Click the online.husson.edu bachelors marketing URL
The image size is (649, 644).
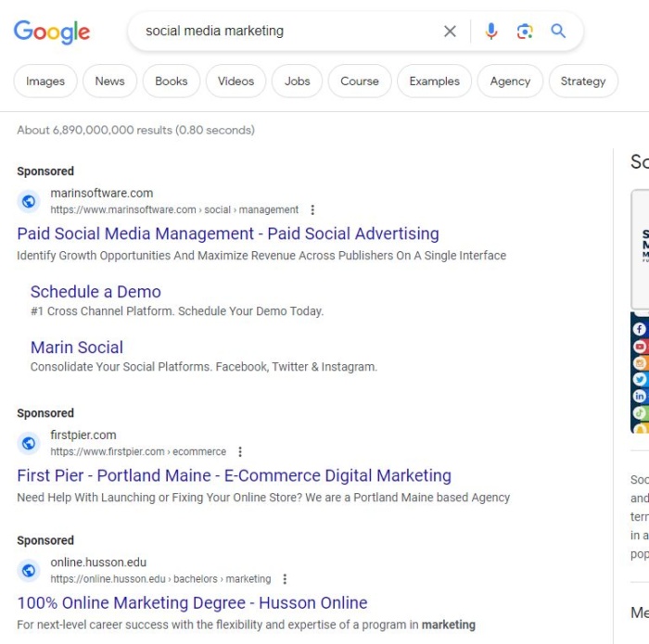[x=160, y=579]
